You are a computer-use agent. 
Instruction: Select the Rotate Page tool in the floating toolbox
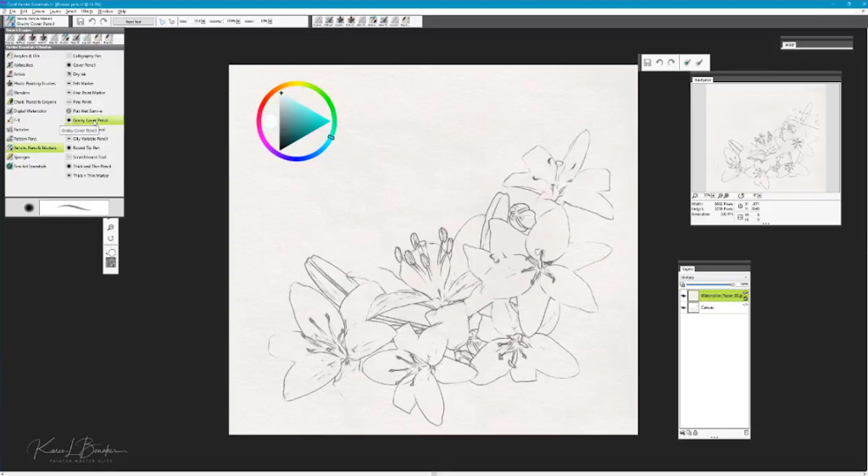(x=111, y=239)
